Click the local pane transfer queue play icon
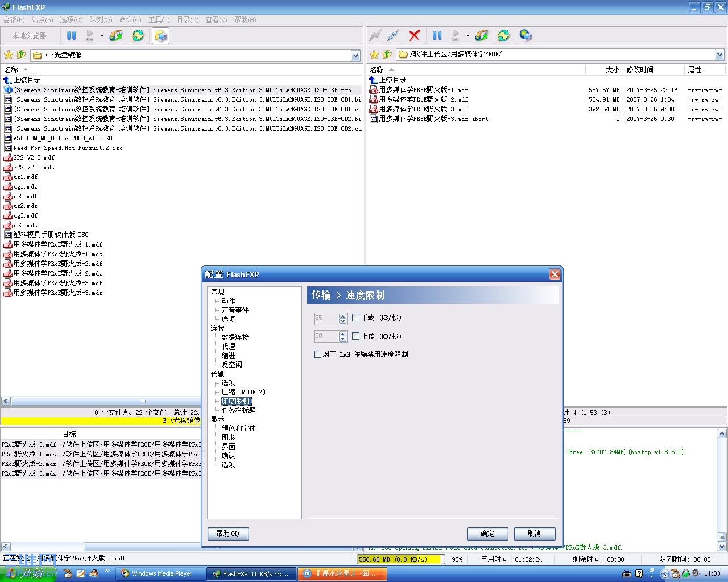The width and height of the screenshot is (728, 582). pos(90,36)
